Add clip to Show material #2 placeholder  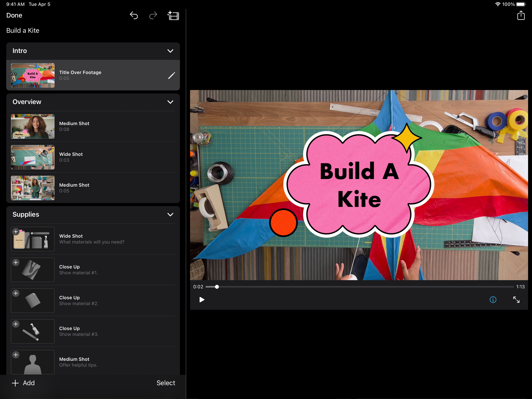(16, 293)
